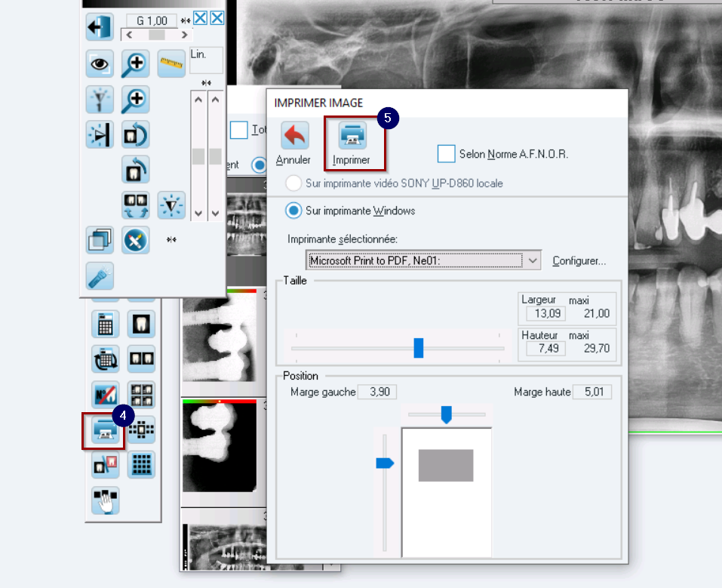
Task: Select Sur imprimante vidéo SONY UP-D860 locale
Action: click(293, 183)
